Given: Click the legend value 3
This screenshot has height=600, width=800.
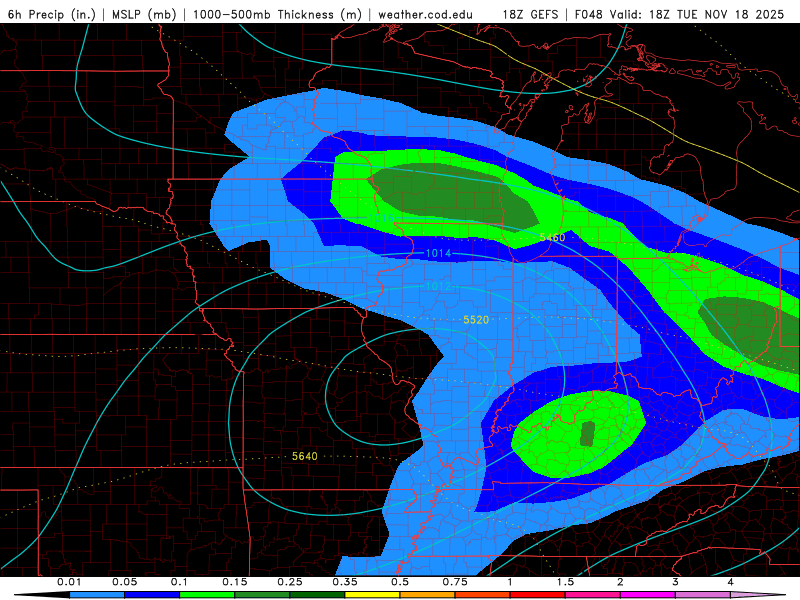Looking at the screenshot, I should tap(675, 582).
